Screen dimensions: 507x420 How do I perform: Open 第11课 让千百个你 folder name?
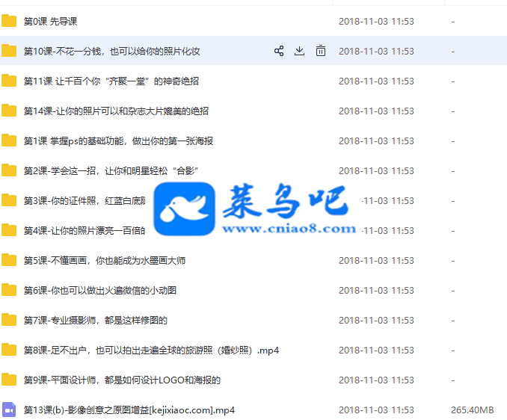[111, 81]
